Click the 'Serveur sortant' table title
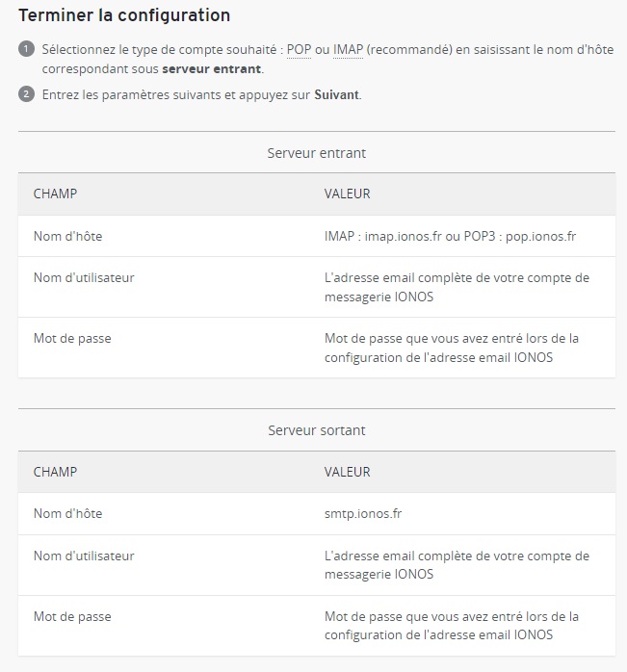 pos(316,430)
